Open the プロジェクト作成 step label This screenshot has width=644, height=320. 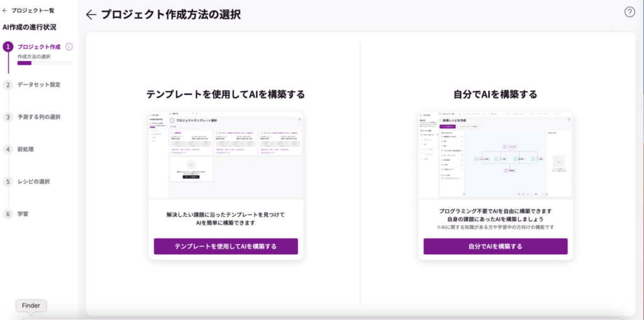(x=39, y=47)
